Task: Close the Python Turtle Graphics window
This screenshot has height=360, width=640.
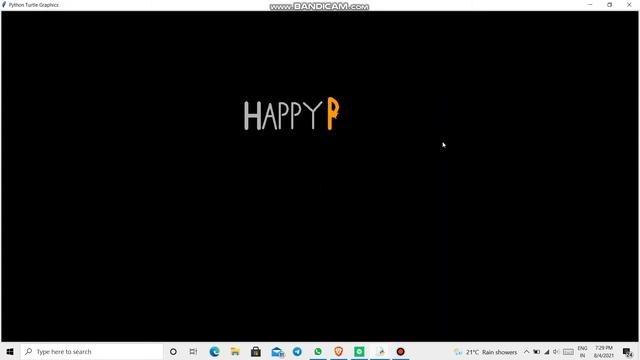Action: tap(629, 5)
